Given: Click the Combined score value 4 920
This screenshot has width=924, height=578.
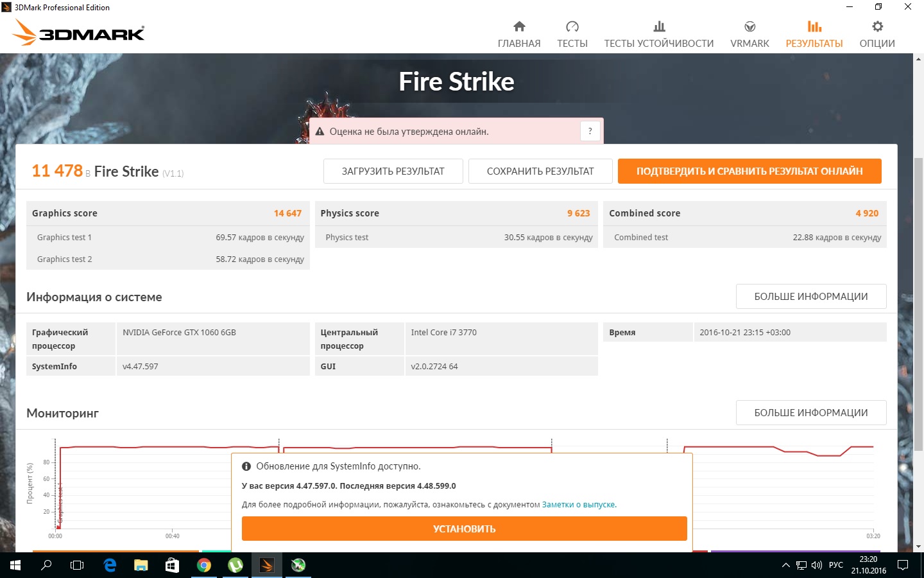Looking at the screenshot, I should click(867, 213).
